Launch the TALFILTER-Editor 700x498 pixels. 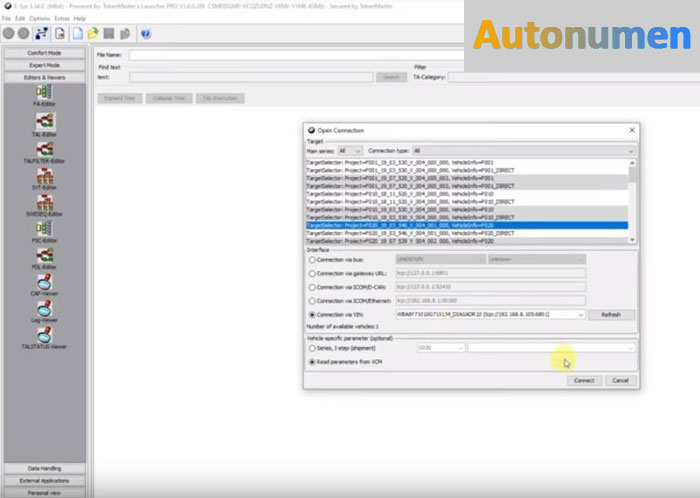tap(44, 152)
